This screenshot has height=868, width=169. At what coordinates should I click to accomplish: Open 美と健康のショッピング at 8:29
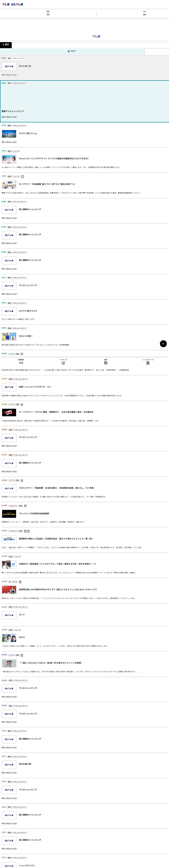tap(30, 235)
